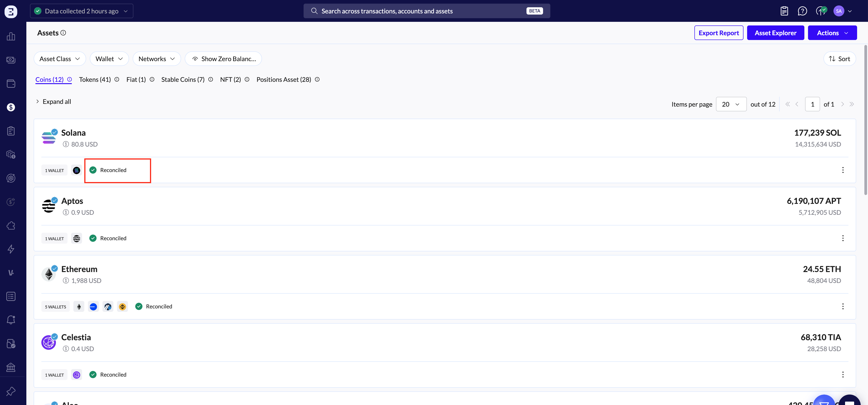The width and height of the screenshot is (868, 405).
Task: Expand all asset rows
Action: tap(54, 101)
